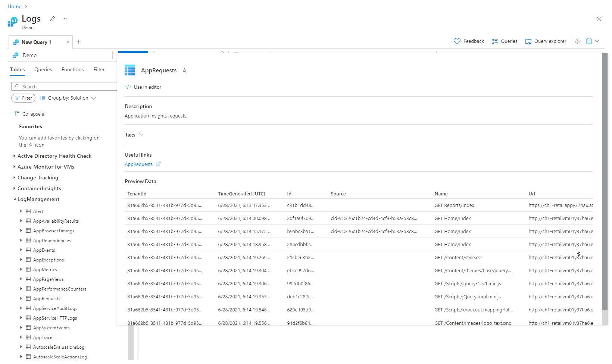Expand the Tags section chevron
Image resolution: width=612 pixels, height=364 pixels.
(x=141, y=135)
